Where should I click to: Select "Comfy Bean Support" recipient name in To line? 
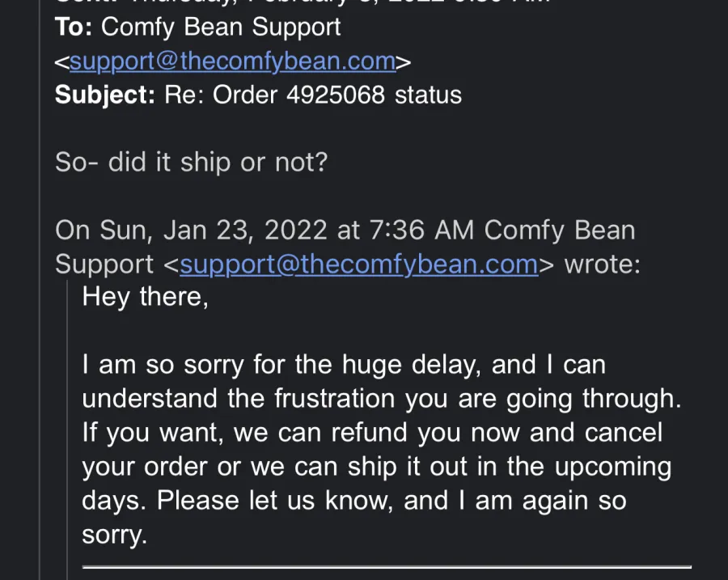(221, 27)
